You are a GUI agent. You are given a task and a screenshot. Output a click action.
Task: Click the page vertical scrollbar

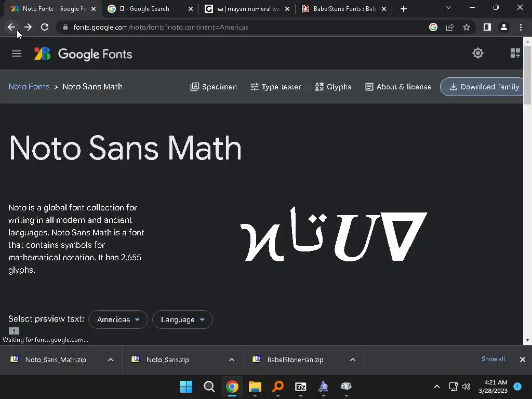(x=527, y=75)
